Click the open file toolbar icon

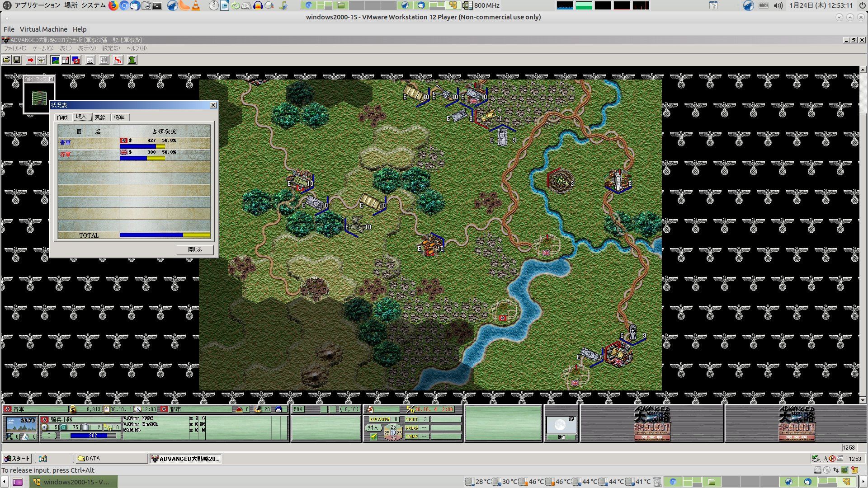click(6, 60)
